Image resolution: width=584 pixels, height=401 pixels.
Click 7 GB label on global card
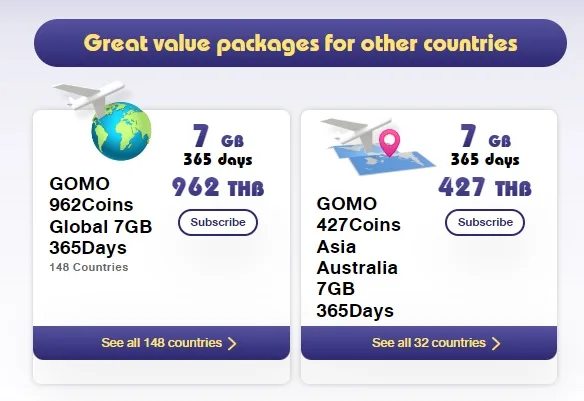(218, 136)
